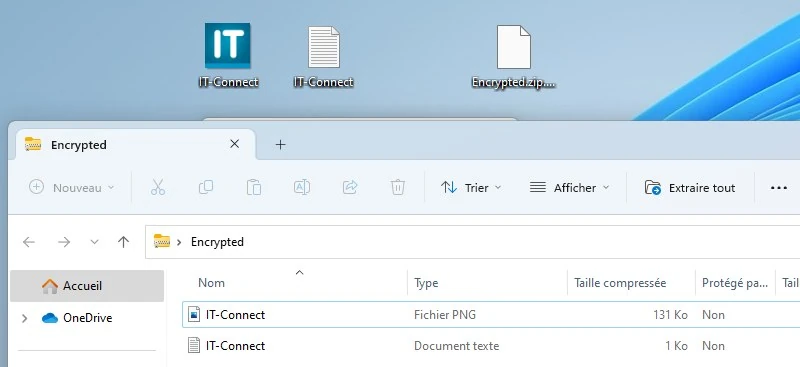Click the text document icon in list
Screen dimensions: 800x367
click(x=194, y=346)
